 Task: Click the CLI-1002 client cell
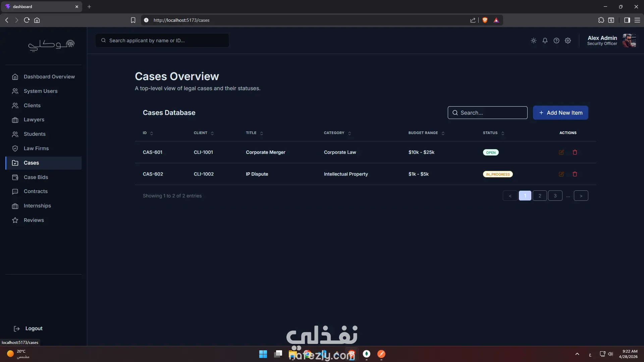click(x=204, y=174)
